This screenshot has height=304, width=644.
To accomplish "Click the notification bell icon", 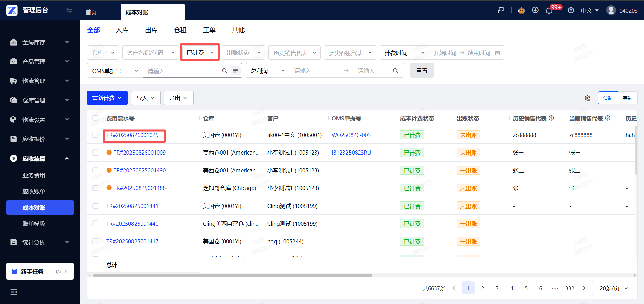I will click(x=549, y=11).
